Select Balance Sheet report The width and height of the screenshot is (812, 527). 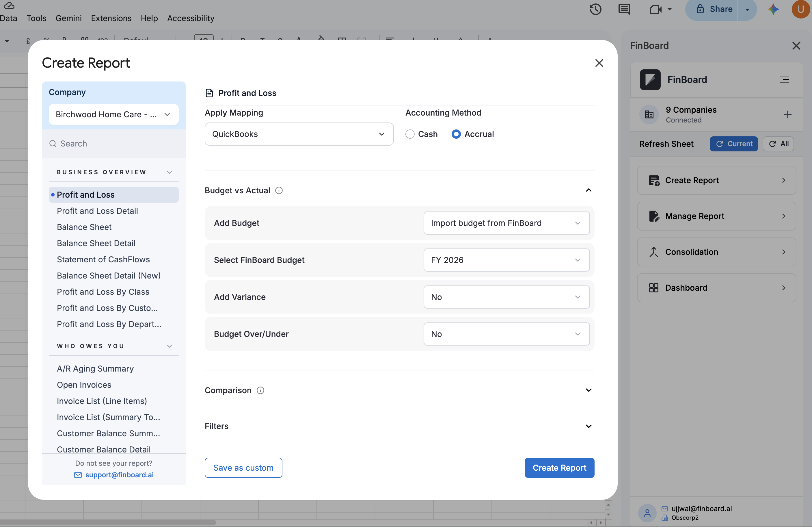point(84,227)
